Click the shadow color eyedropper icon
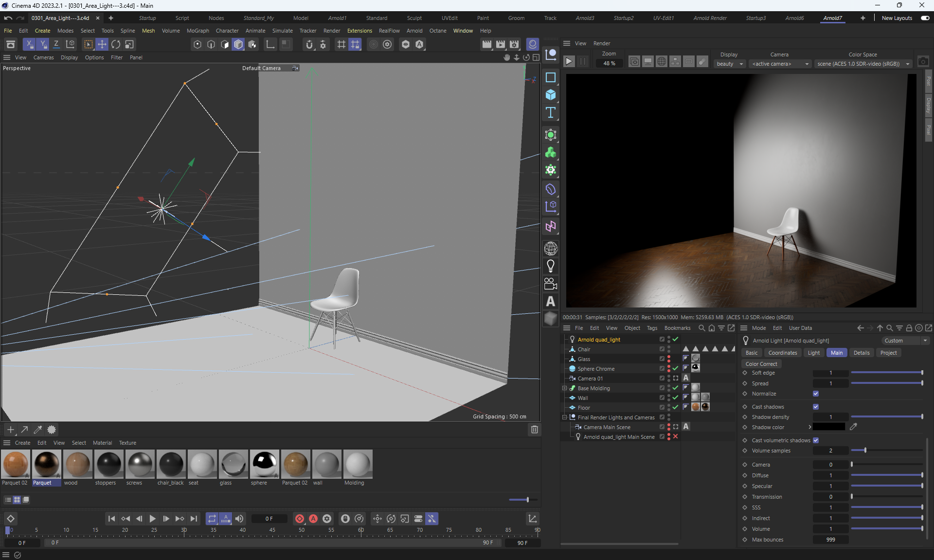This screenshot has width=934, height=560. (x=853, y=427)
